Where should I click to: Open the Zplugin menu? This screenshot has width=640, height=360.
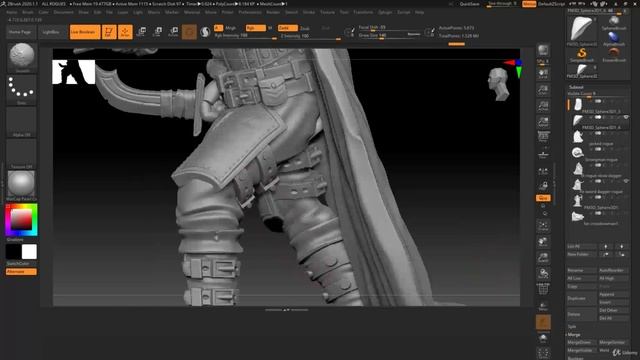385,12
